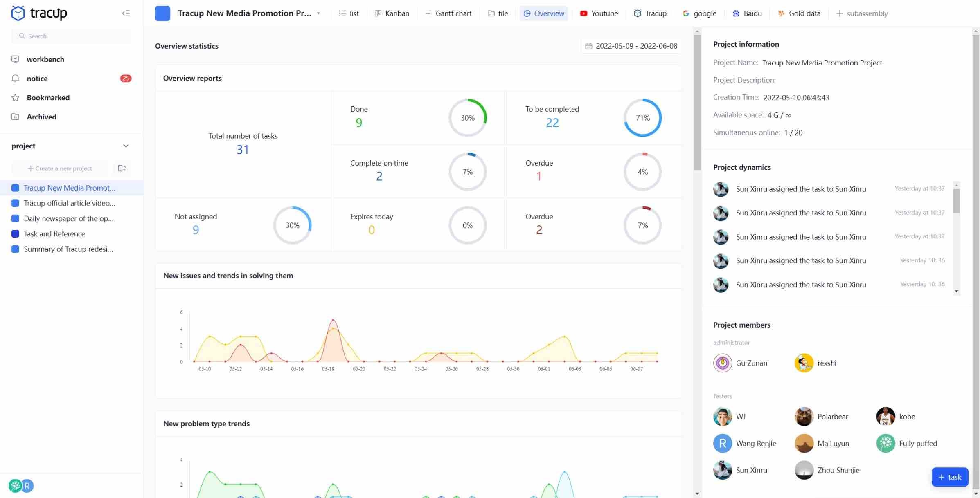Viewport: 980px width, 498px height.
Task: Click the blue plus task button
Action: (949, 477)
